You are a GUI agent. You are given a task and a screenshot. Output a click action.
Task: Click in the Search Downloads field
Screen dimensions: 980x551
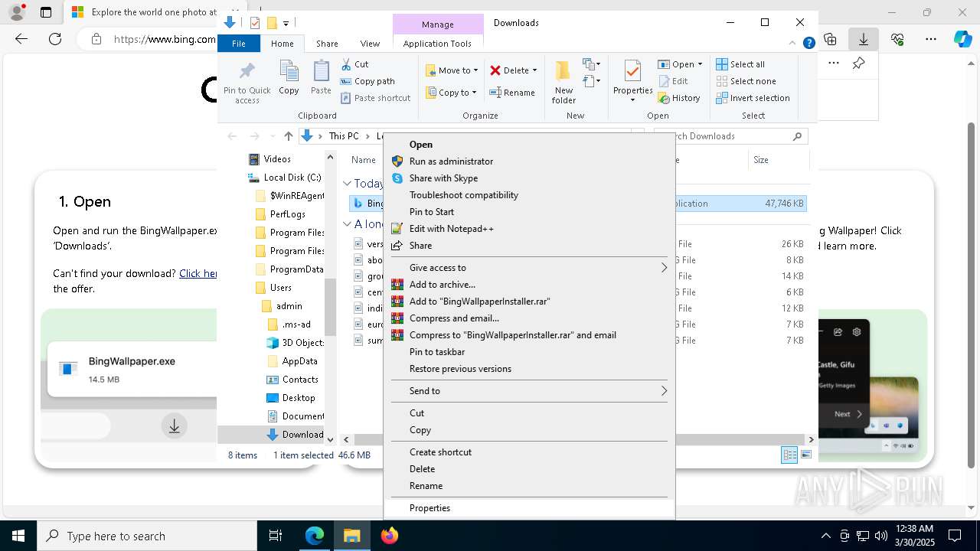[x=731, y=136]
